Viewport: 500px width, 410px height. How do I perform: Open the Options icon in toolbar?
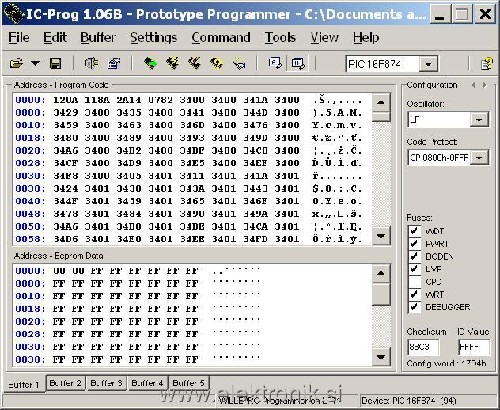tap(114, 63)
